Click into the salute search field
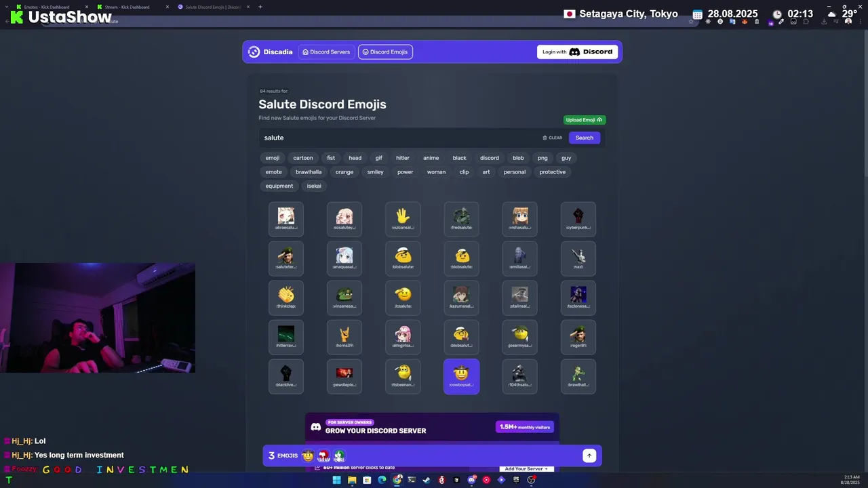Screen dimensions: 868x488 [x=400, y=138]
